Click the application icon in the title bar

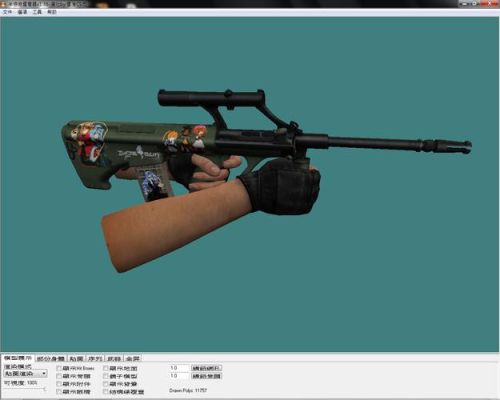[4, 4]
